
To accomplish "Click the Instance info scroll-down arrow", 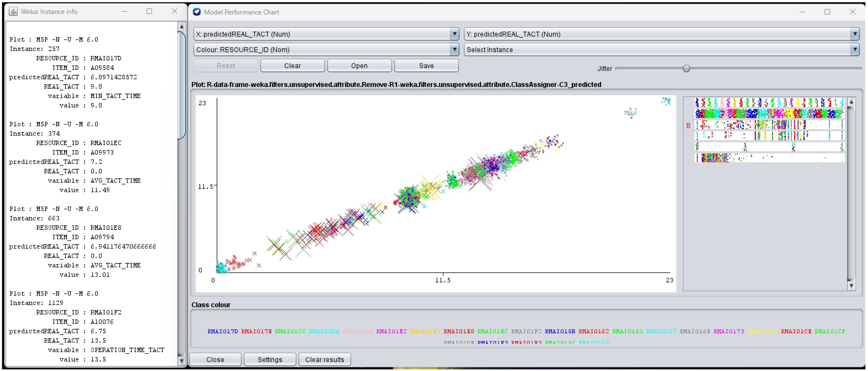I will point(182,361).
